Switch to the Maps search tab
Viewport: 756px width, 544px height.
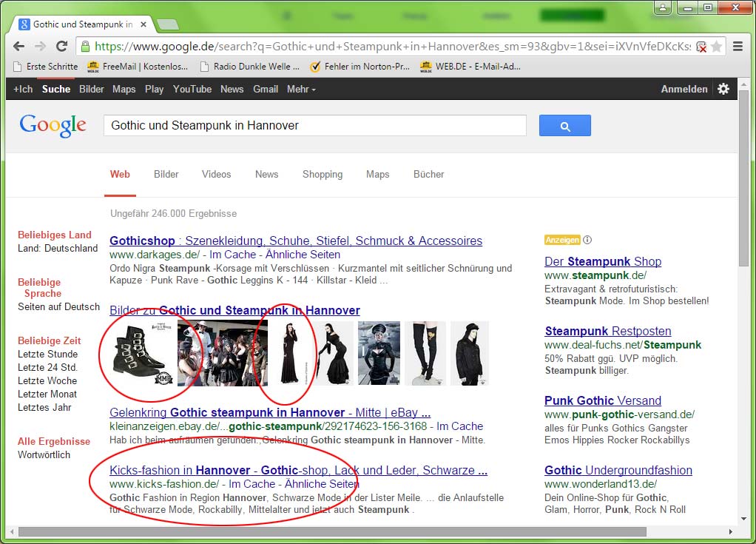click(x=377, y=175)
